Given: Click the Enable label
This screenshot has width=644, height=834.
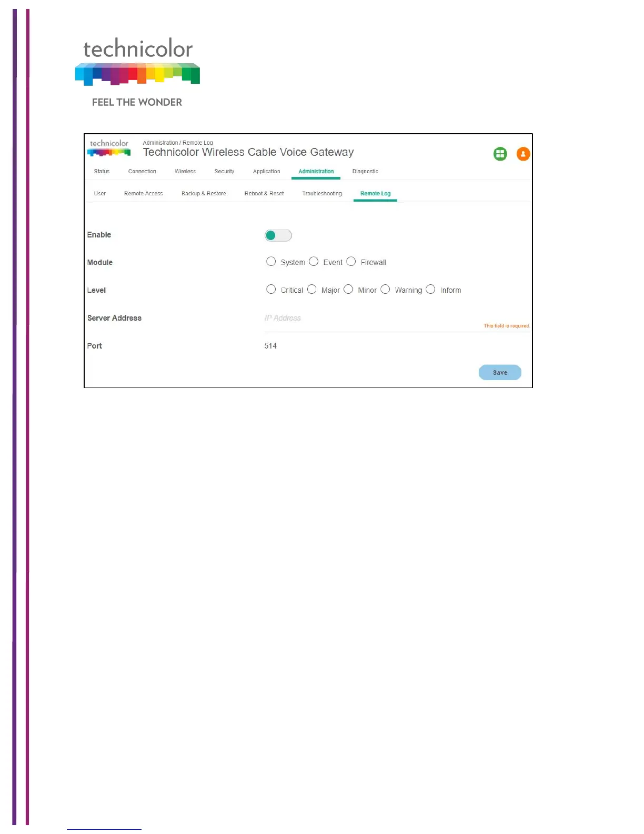Looking at the screenshot, I should coord(99,235).
